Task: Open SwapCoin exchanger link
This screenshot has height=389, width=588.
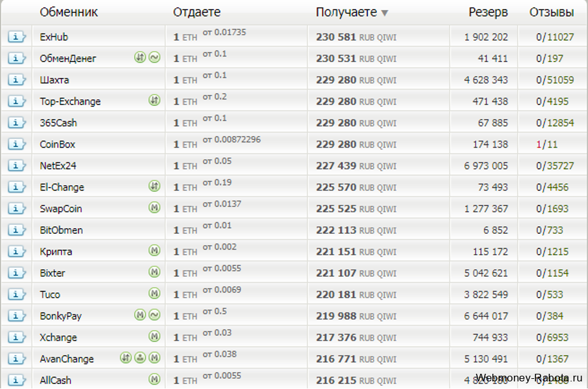Action: pos(61,208)
